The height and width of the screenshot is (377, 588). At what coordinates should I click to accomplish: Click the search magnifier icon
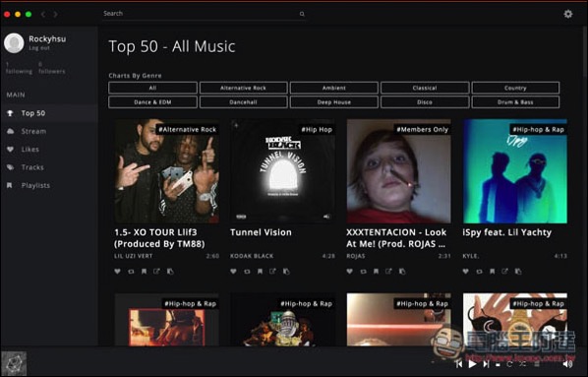point(302,14)
